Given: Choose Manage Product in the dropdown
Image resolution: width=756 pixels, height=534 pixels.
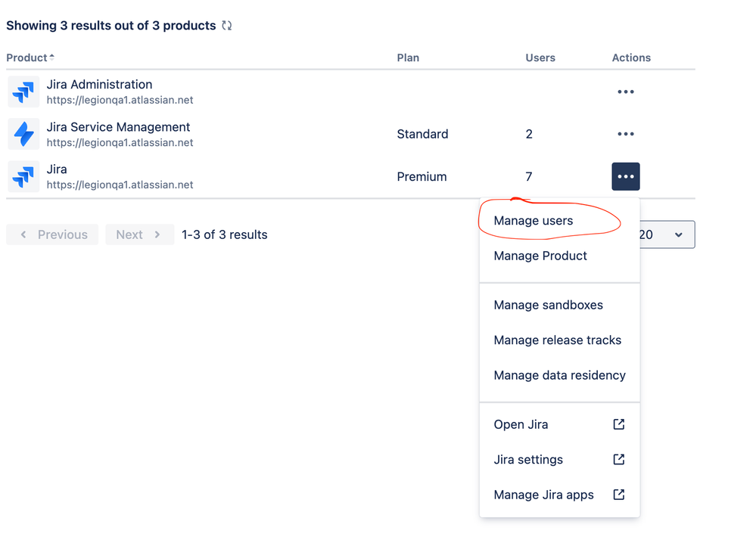Looking at the screenshot, I should [559, 256].
